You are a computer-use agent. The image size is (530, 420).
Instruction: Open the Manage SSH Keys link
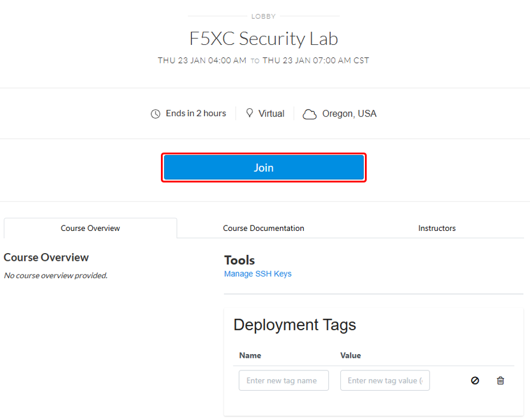(258, 273)
